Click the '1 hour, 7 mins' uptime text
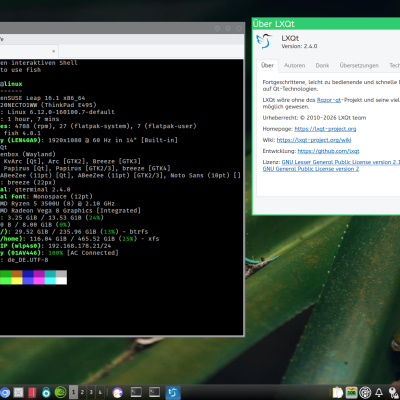400x400 pixels. pyautogui.click(x=33, y=119)
